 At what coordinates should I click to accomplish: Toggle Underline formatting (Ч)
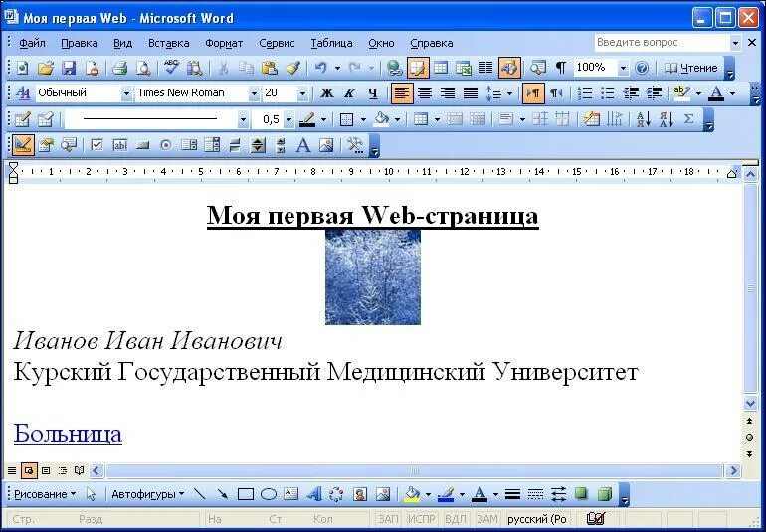(x=373, y=92)
